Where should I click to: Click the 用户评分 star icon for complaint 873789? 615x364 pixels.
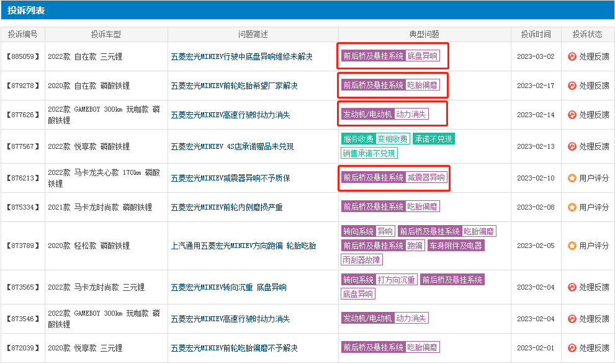(x=572, y=246)
